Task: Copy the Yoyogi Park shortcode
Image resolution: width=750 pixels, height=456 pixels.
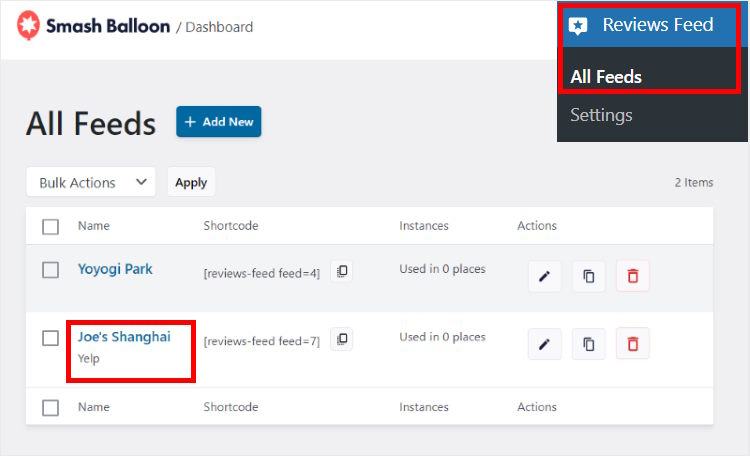Action: pyautogui.click(x=342, y=272)
